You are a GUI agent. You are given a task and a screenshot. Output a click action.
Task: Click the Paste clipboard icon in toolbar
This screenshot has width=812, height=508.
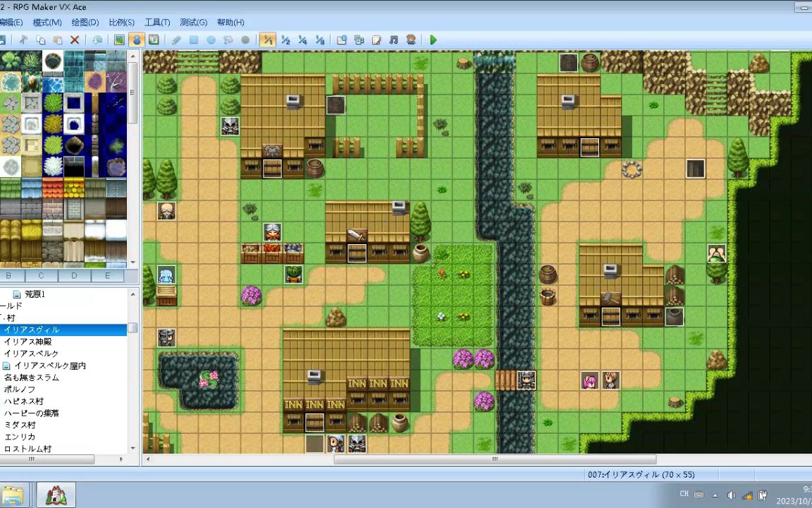(x=58, y=40)
